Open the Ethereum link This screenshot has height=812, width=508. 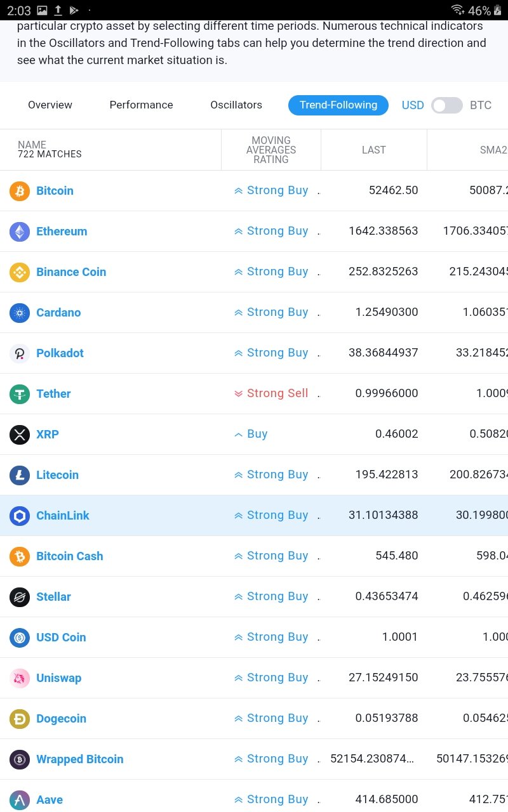point(62,232)
